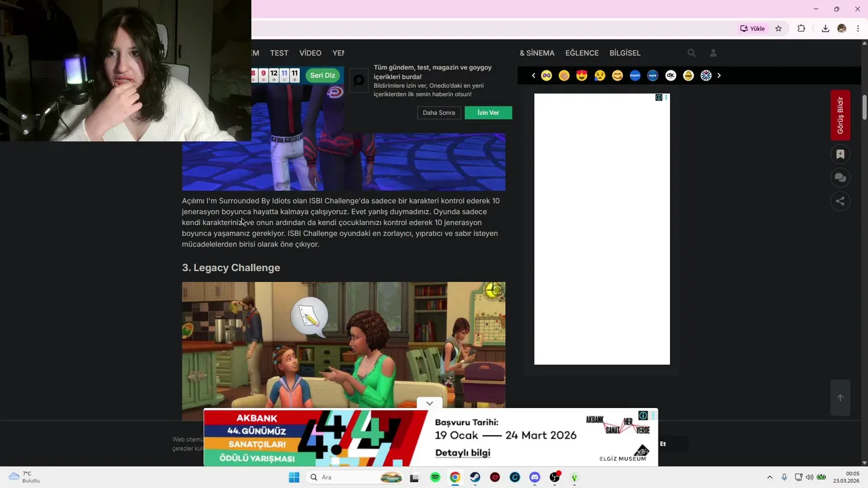Viewport: 868px width, 488px height.
Task: Show next emoji categories with right chevron
Action: [x=719, y=75]
